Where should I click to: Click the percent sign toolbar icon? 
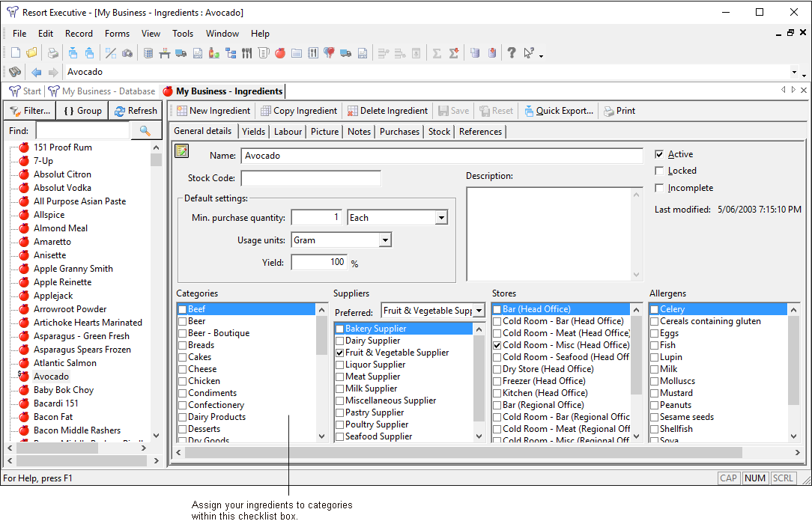[110, 53]
